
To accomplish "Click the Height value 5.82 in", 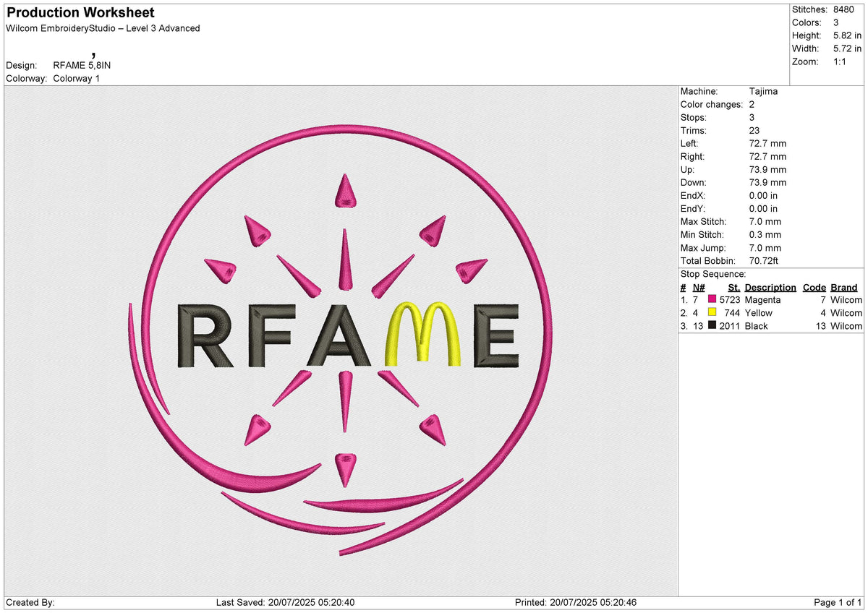I will click(847, 35).
